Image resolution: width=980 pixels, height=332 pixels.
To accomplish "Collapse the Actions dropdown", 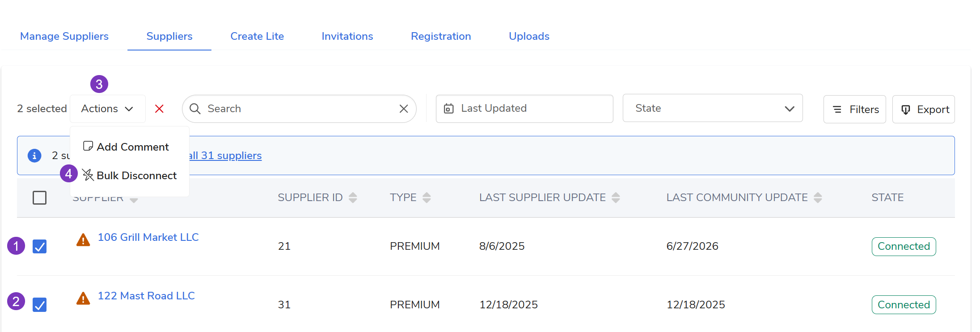I will [x=108, y=109].
